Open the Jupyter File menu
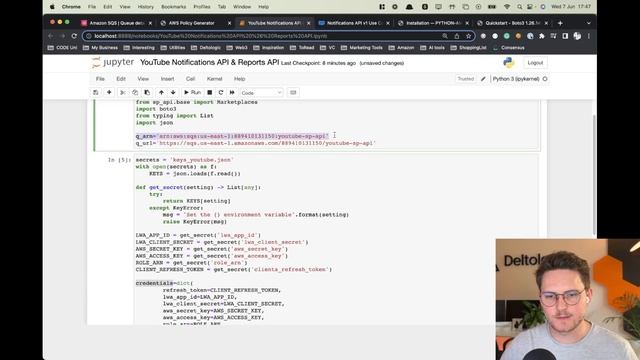This screenshot has height=360, width=640. 100,79
